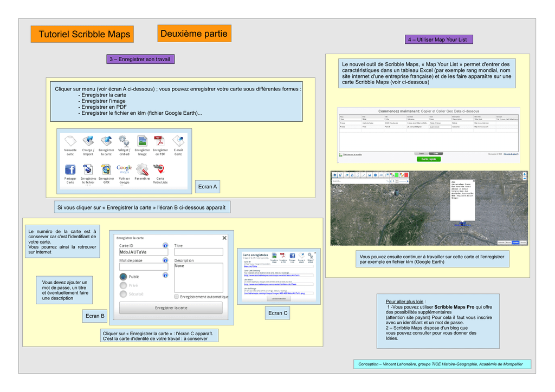Click the green Carte rapide button

(429, 159)
